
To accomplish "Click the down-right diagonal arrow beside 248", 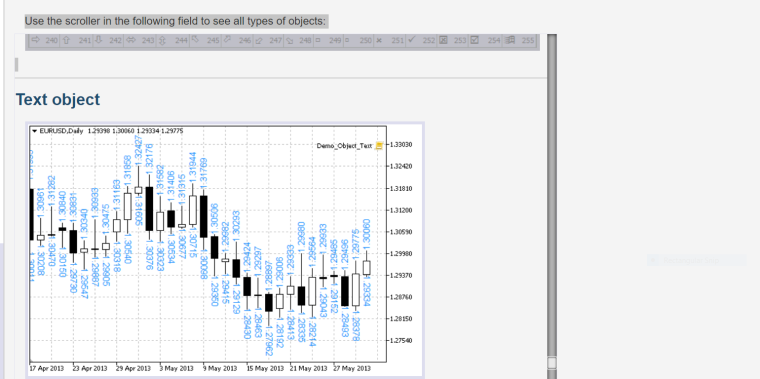I will pyautogui.click(x=290, y=41).
